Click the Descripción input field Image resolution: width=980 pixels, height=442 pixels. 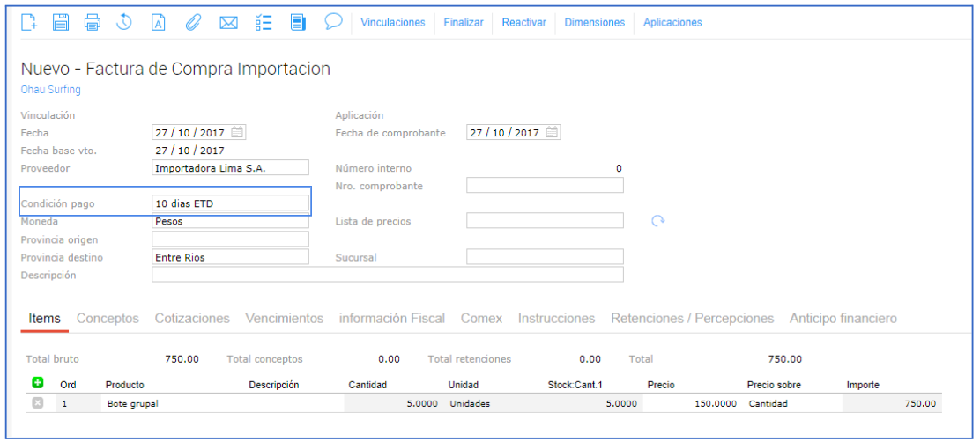coord(388,275)
